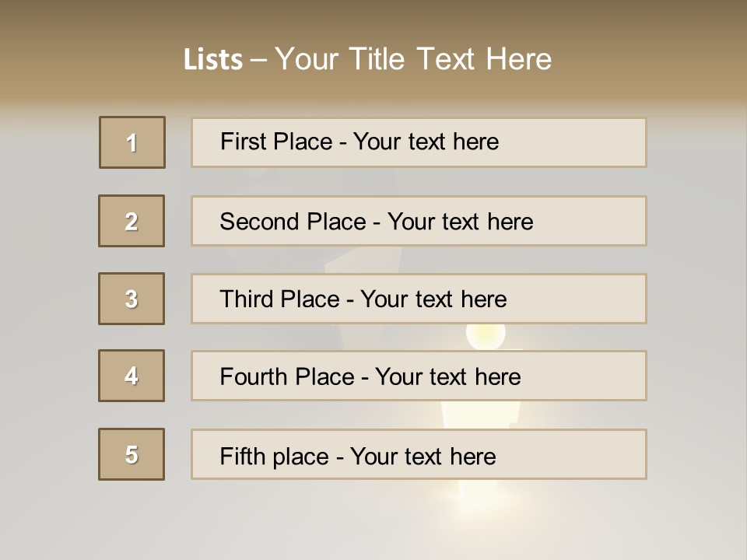
Task: Click the word "Fifth" in list item five
Action: click(x=242, y=456)
